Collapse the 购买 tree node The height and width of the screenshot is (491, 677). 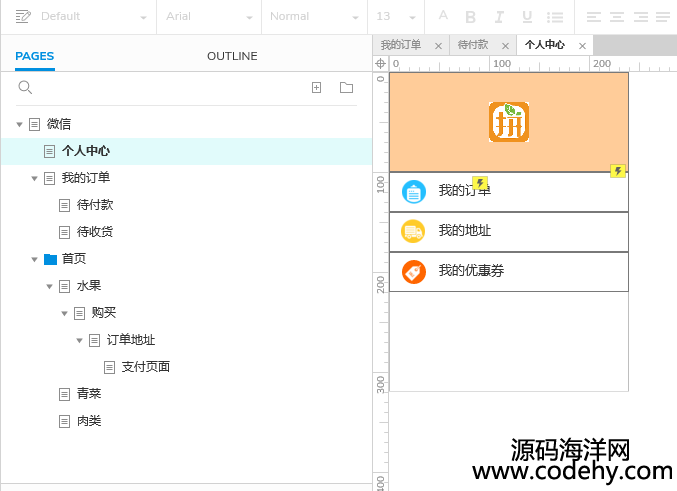[64, 314]
